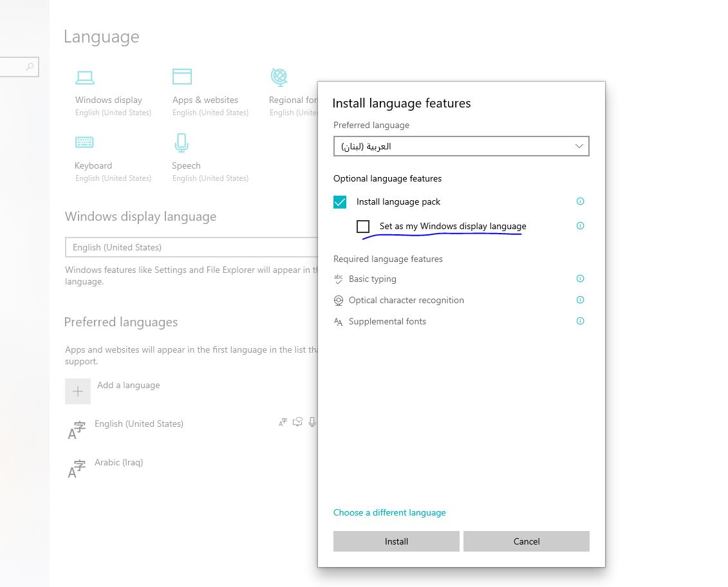Click the Apps & websites label
Screen dimensions: 728x587
coord(205,100)
